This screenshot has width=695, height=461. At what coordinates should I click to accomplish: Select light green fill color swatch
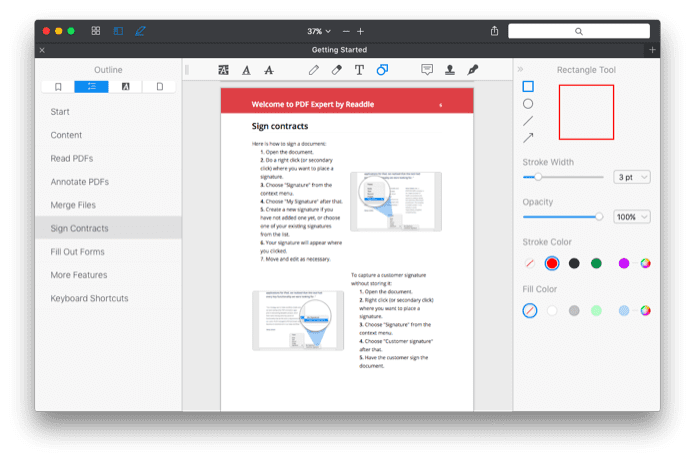[x=596, y=310]
